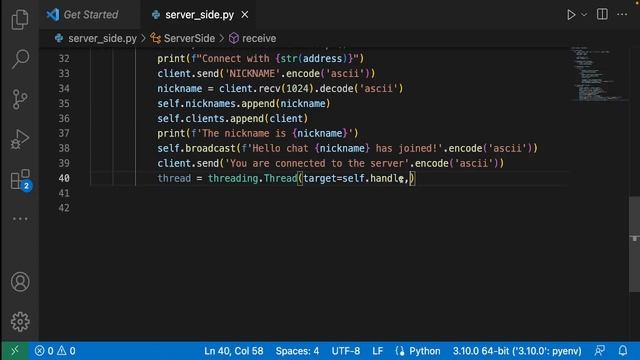Viewport: 640px width, 360px height.
Task: Click self.nicknames on line 35
Action: 196,104
